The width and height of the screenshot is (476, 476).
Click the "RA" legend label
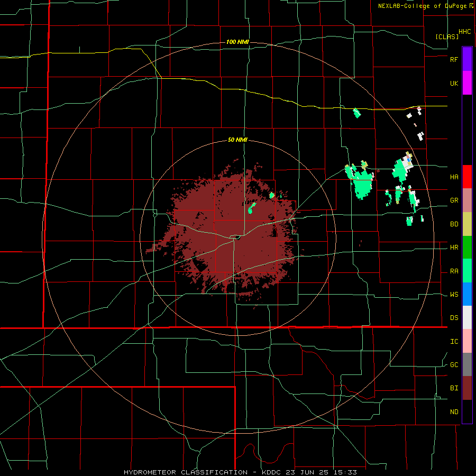pos(454,271)
